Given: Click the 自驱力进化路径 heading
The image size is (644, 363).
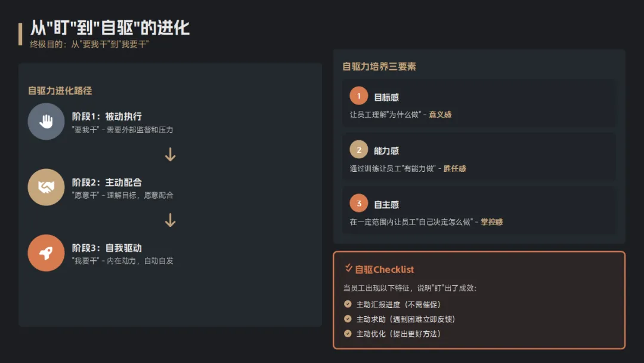Looking at the screenshot, I should tap(60, 91).
